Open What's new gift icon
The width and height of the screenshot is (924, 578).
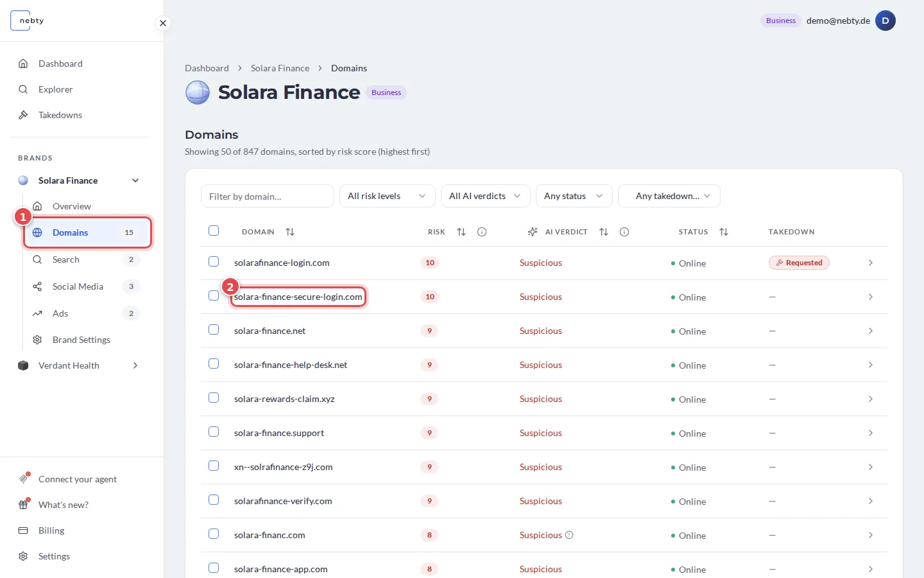tap(23, 505)
